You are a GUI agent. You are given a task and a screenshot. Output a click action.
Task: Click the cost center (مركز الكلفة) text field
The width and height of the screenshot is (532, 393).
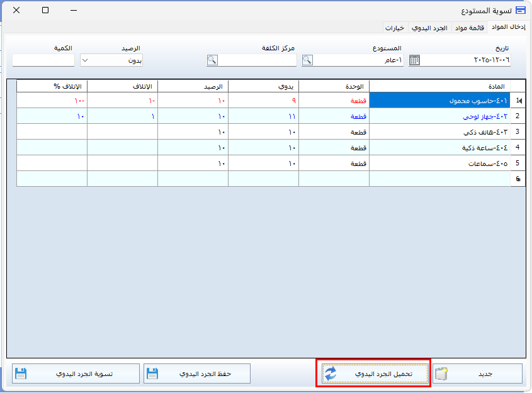click(x=257, y=60)
